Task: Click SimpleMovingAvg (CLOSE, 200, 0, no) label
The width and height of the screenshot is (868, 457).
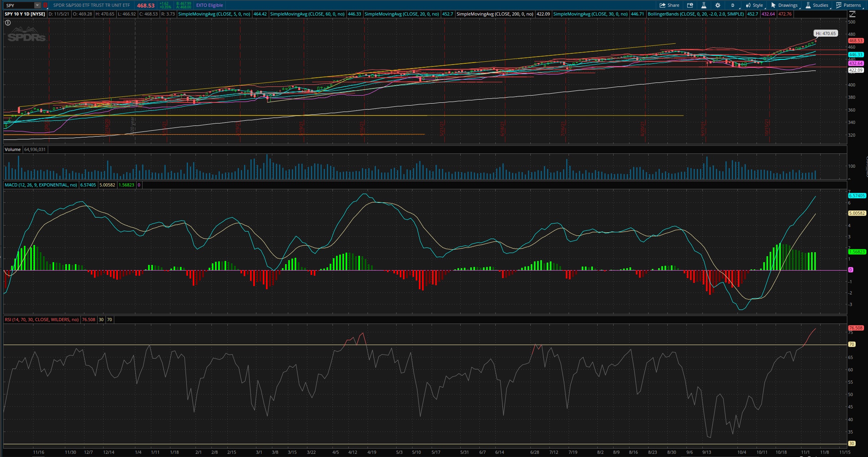Action: coord(495,14)
